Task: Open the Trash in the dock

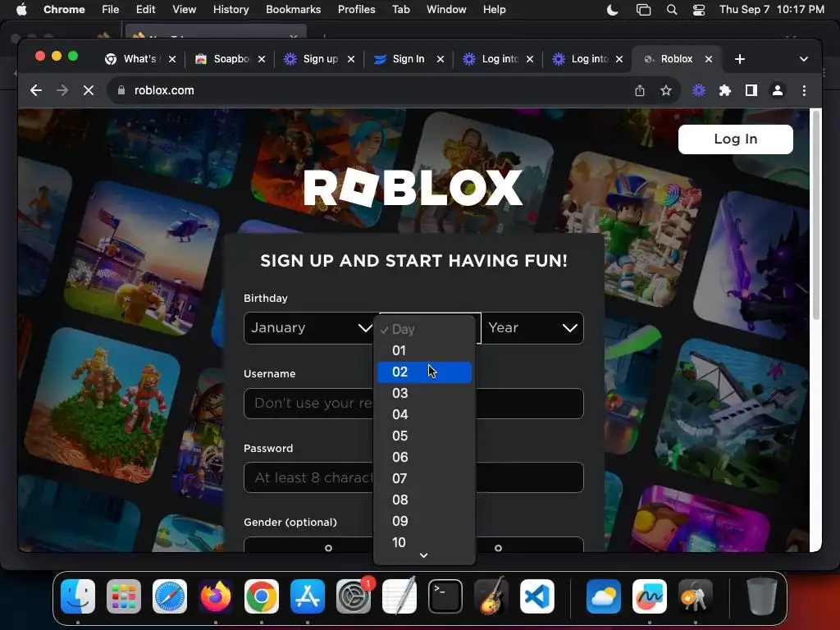Action: tap(761, 596)
